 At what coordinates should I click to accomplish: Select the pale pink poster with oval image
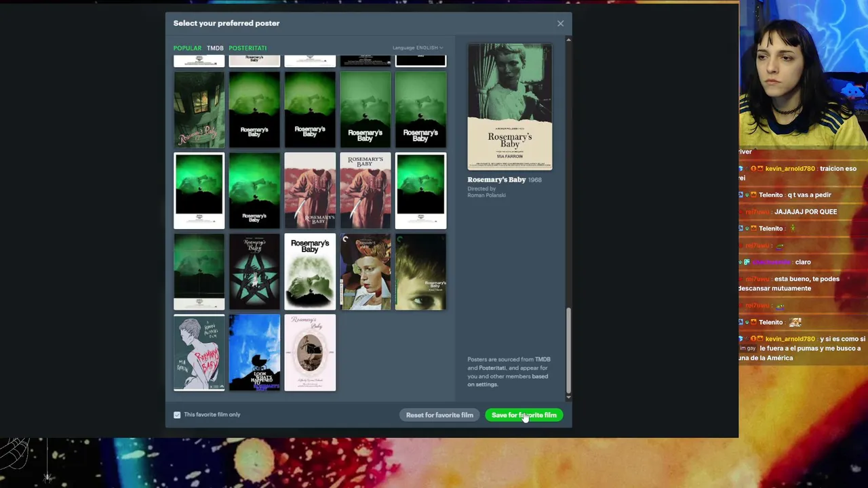pyautogui.click(x=310, y=352)
